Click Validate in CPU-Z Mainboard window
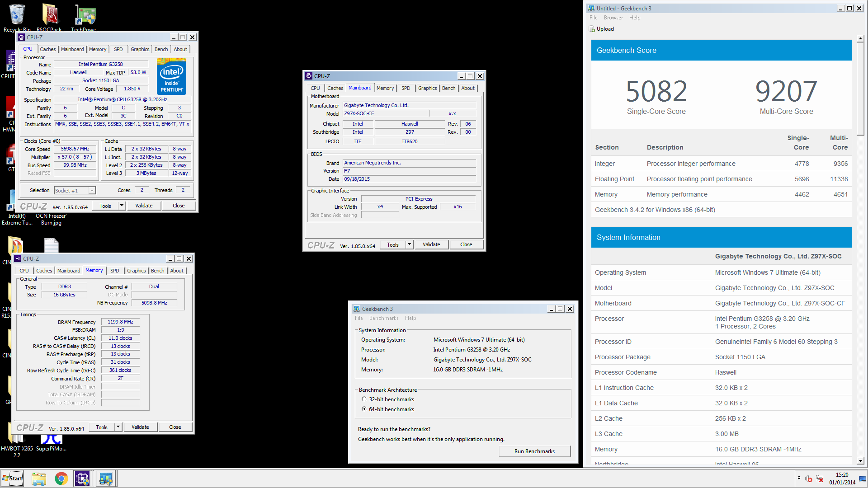This screenshot has width=868, height=488. tap(431, 244)
